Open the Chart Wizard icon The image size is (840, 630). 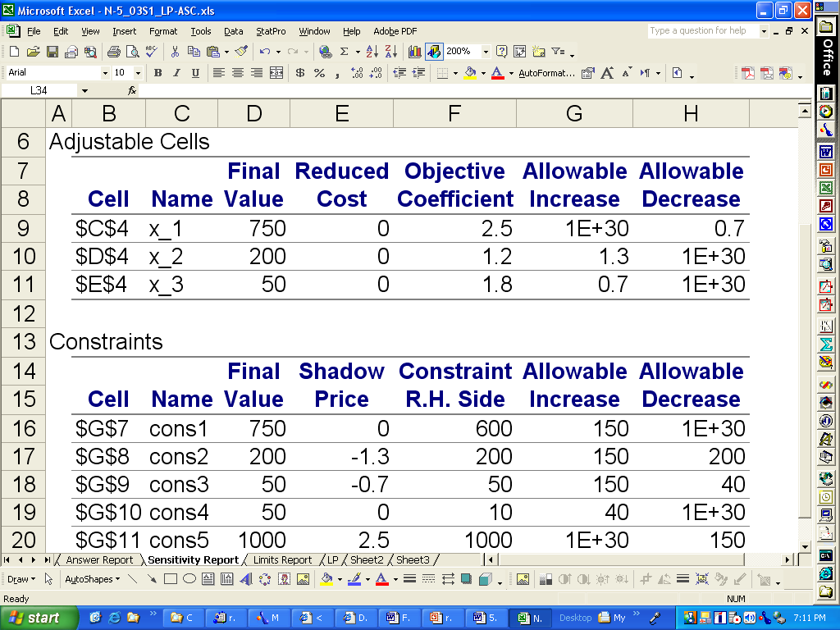click(413, 51)
